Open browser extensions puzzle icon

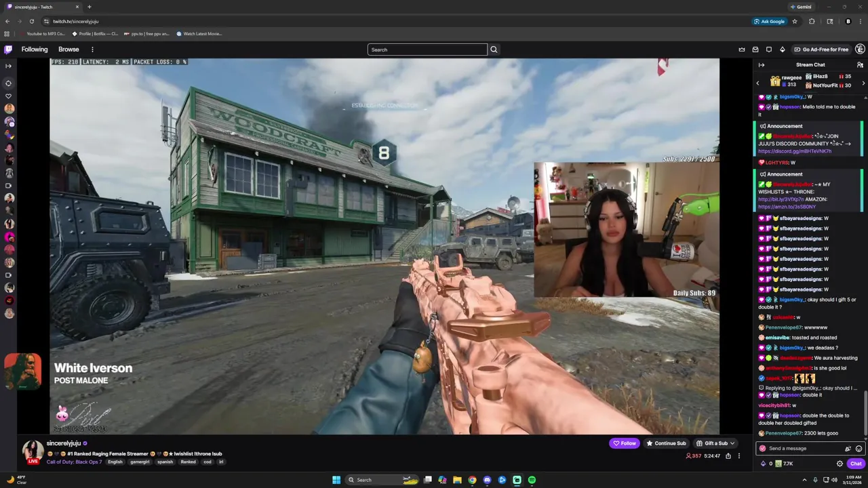tap(812, 21)
